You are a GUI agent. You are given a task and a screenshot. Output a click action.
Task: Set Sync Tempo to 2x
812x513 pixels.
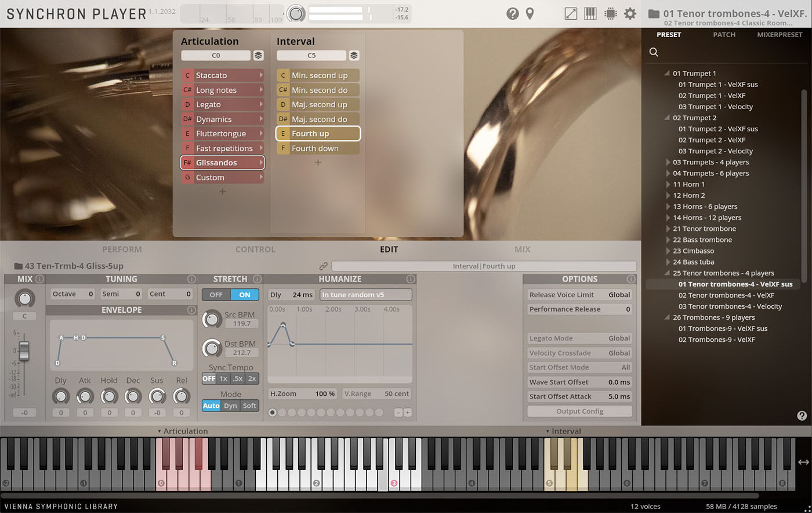coord(252,378)
